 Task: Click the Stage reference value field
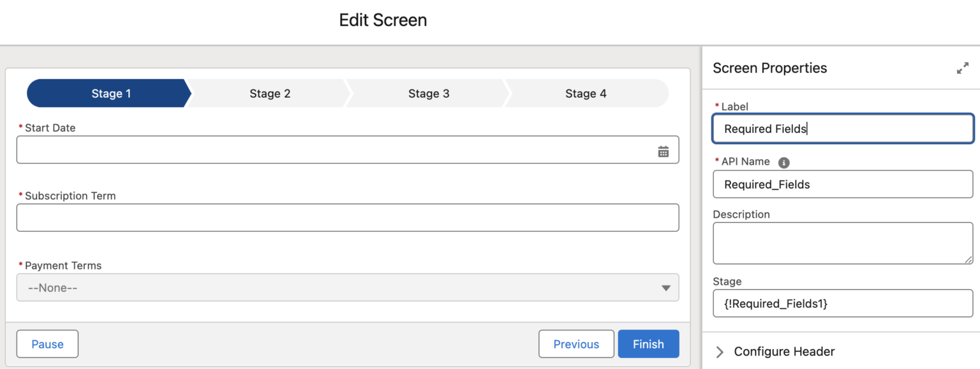click(x=842, y=303)
